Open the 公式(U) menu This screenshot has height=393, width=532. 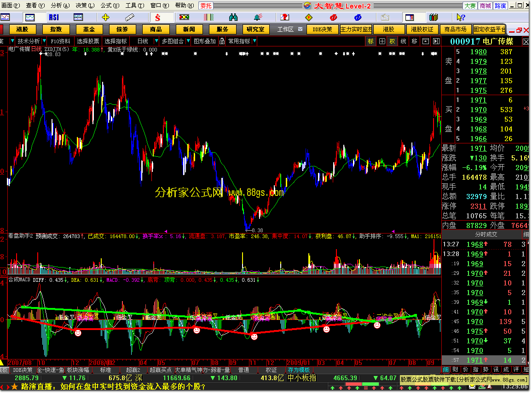pyautogui.click(x=110, y=6)
